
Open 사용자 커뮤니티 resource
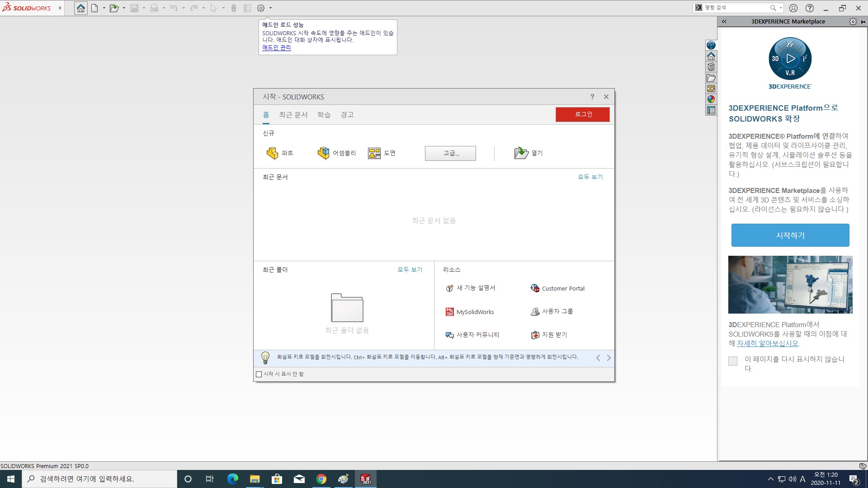point(472,335)
